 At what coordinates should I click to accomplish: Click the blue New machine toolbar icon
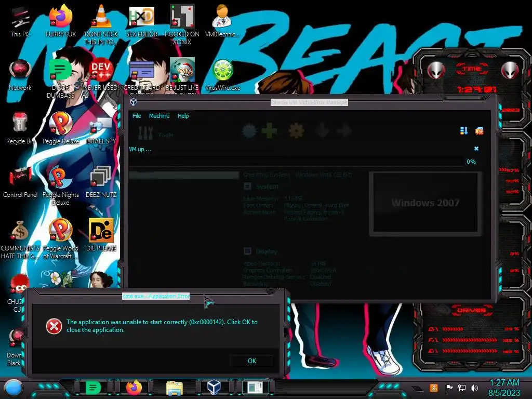pos(249,131)
